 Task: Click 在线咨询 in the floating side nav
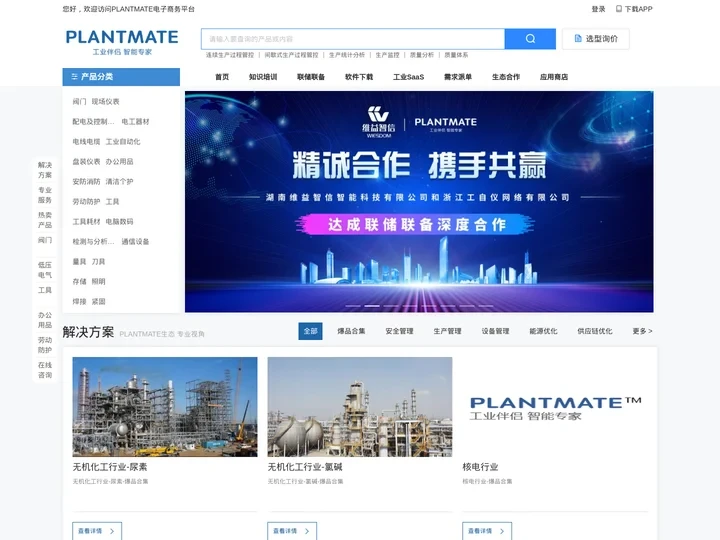[45, 370]
